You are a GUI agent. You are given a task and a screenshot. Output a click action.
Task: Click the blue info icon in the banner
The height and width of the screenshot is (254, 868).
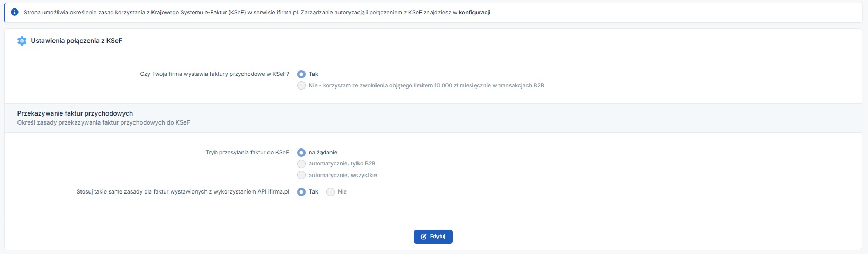point(15,12)
